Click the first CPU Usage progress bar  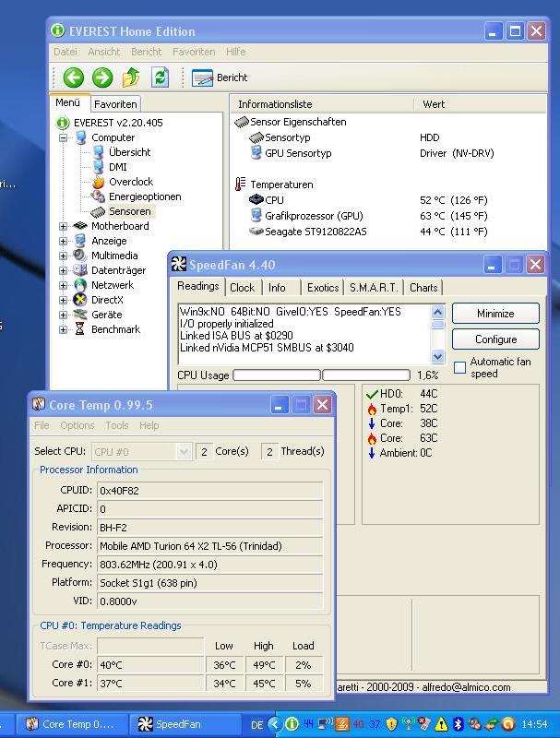[x=277, y=375]
